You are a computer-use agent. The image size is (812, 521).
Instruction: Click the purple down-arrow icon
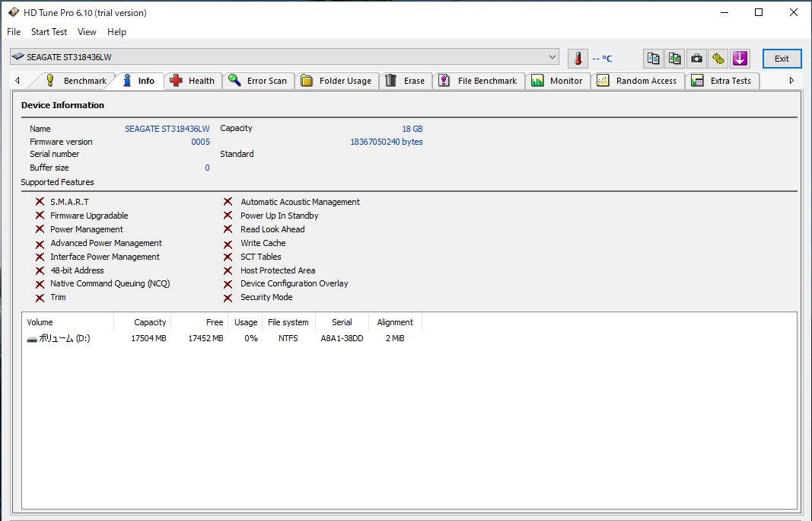(x=740, y=59)
